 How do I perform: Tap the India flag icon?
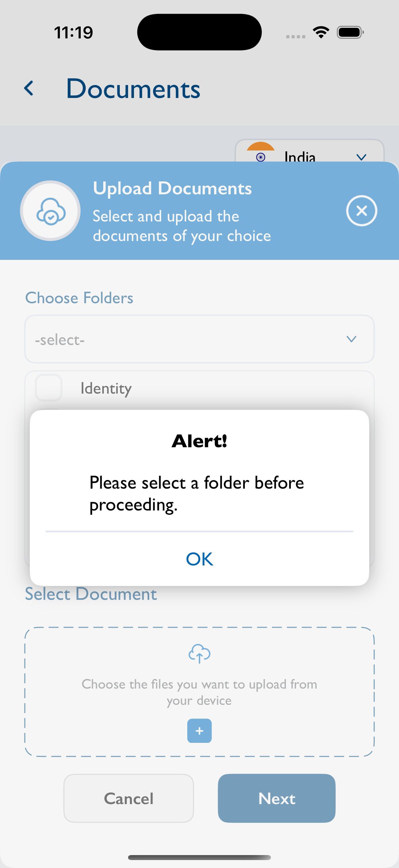coord(261,152)
